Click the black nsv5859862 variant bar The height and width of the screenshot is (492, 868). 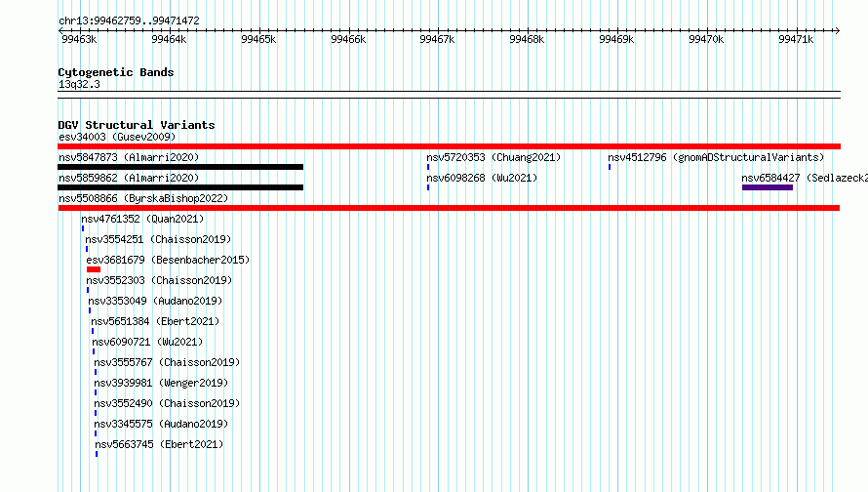[x=180, y=187]
